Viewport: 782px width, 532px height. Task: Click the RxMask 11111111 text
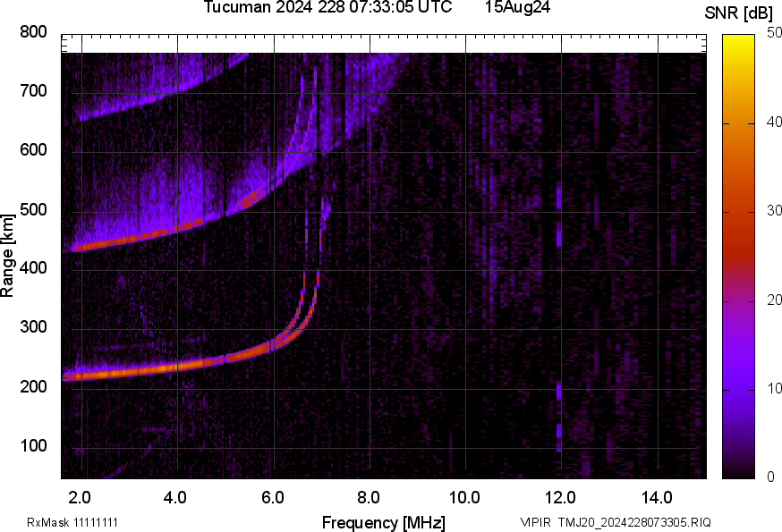point(72,522)
